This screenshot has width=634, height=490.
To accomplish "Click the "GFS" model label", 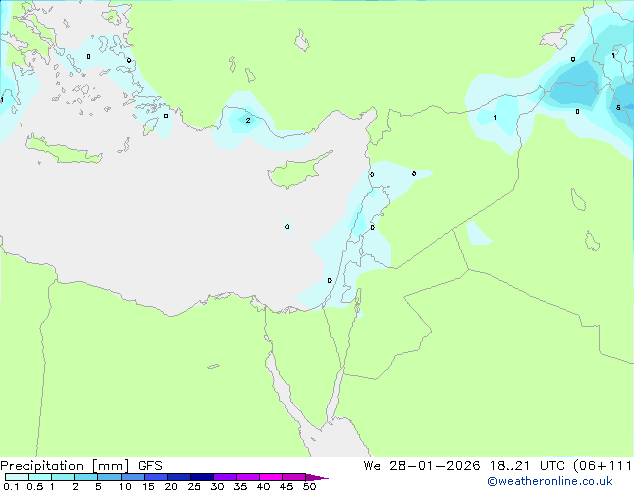I will (150, 466).
